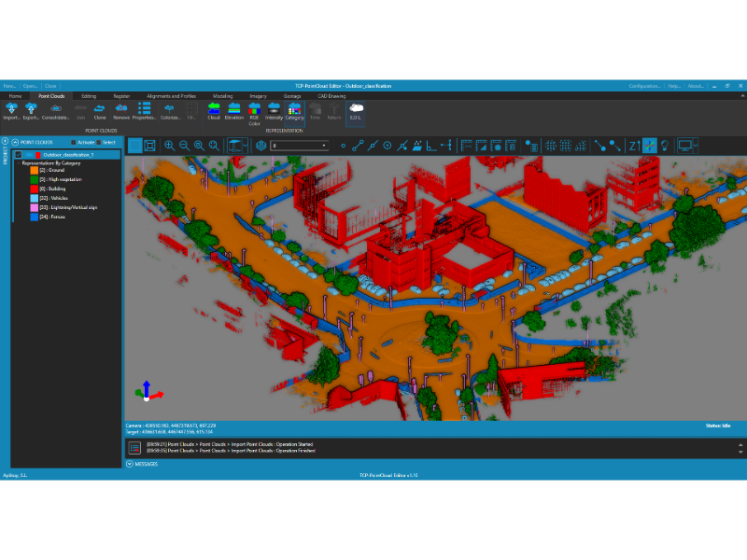Switch to the Modeling tab
Screen dimensions: 747x560
click(x=222, y=96)
